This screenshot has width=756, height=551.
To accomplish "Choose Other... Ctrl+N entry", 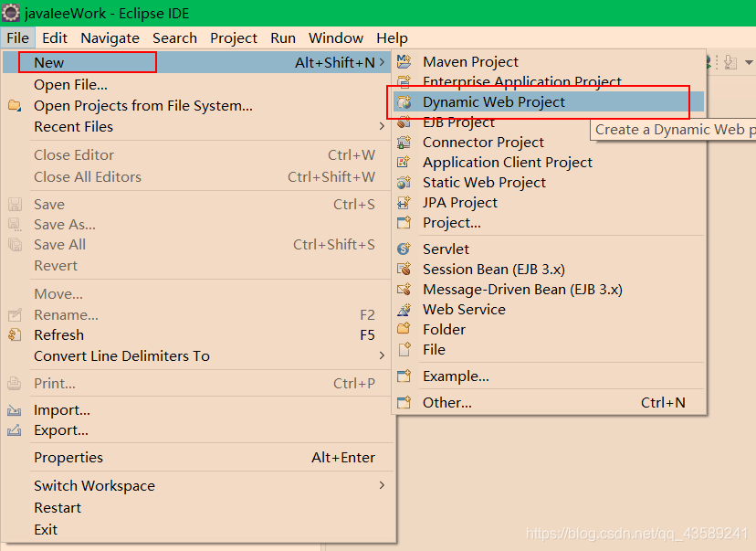I will (549, 402).
